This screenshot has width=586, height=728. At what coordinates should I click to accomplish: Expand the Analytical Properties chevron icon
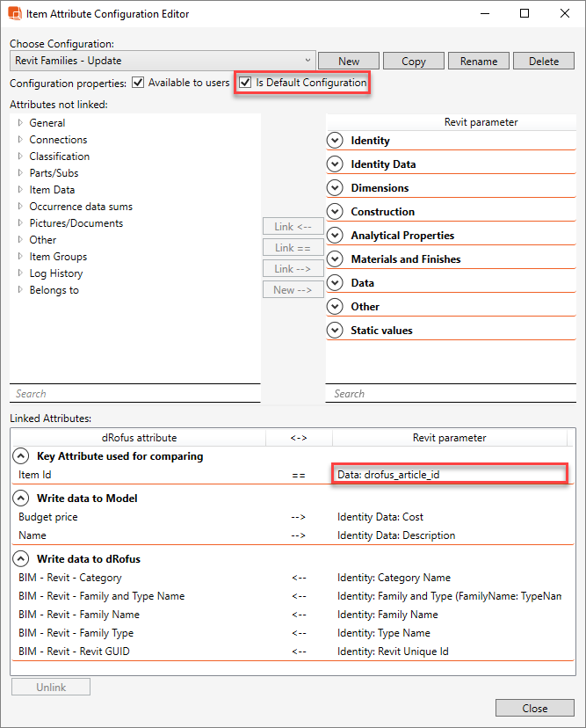pyautogui.click(x=334, y=236)
